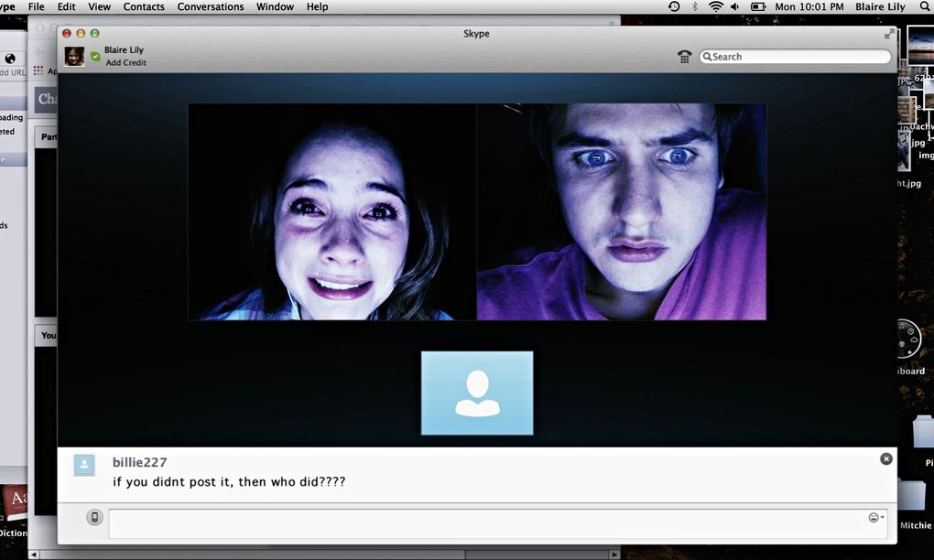Click the scroll left arrow of background window

(x=33, y=555)
